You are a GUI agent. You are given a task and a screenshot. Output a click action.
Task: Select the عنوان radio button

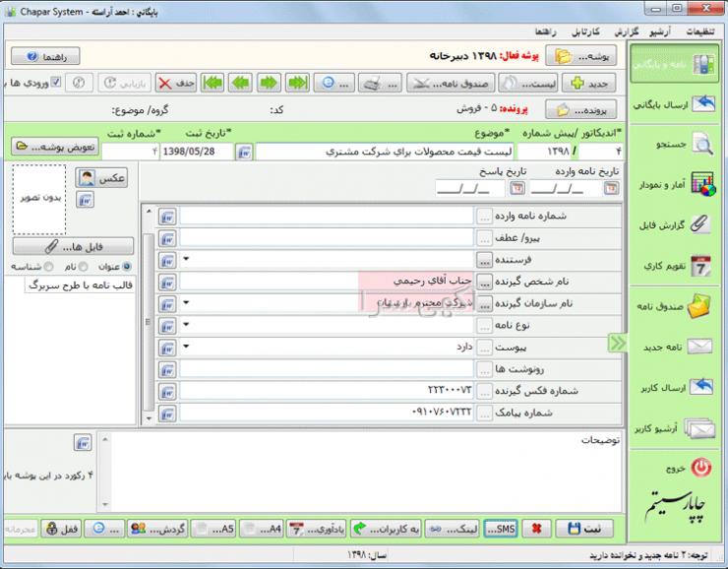click(129, 266)
